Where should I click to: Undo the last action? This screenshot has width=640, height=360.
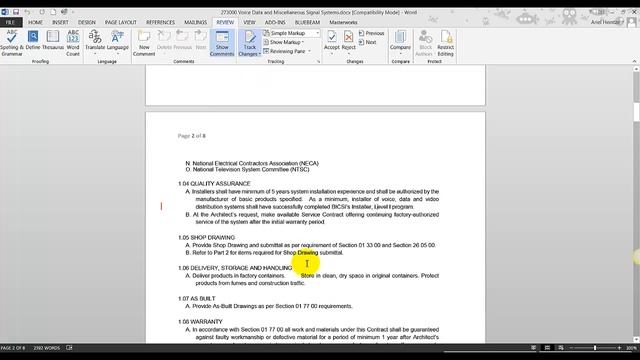(x=27, y=12)
